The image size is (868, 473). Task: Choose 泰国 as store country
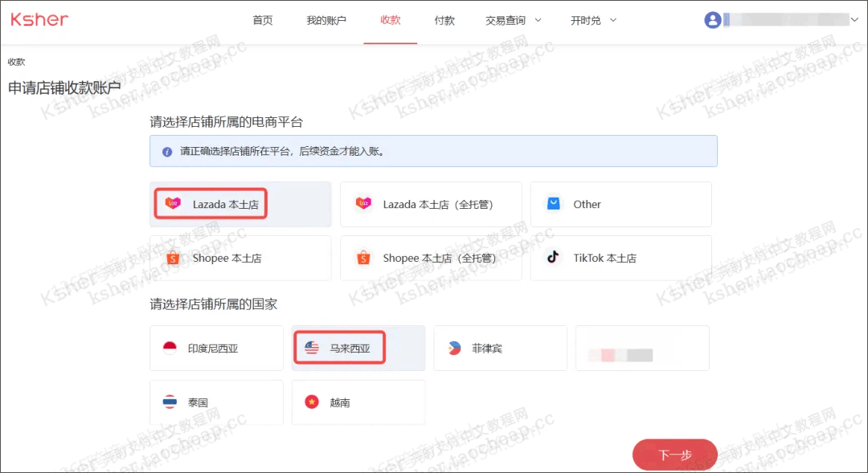point(216,402)
